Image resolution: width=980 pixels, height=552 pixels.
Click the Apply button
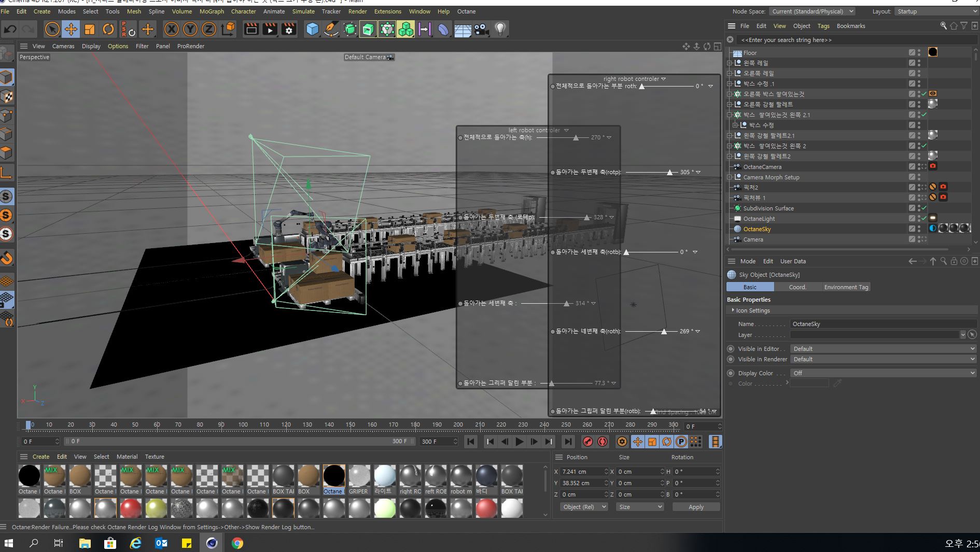pos(696,507)
